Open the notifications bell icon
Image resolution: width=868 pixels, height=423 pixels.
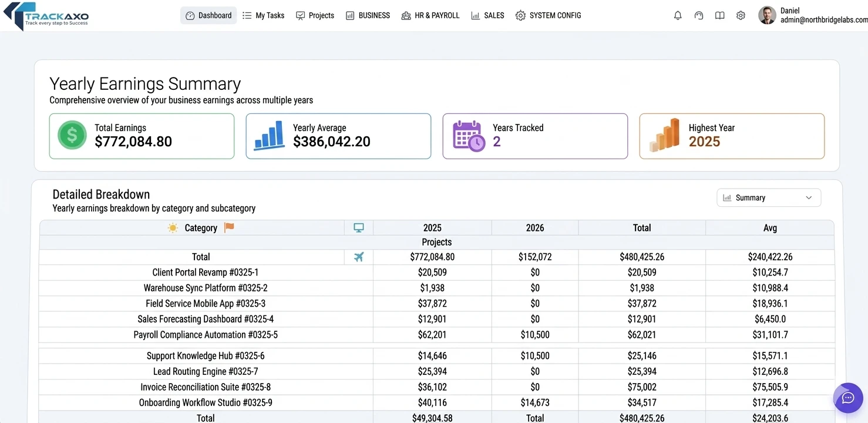(677, 15)
